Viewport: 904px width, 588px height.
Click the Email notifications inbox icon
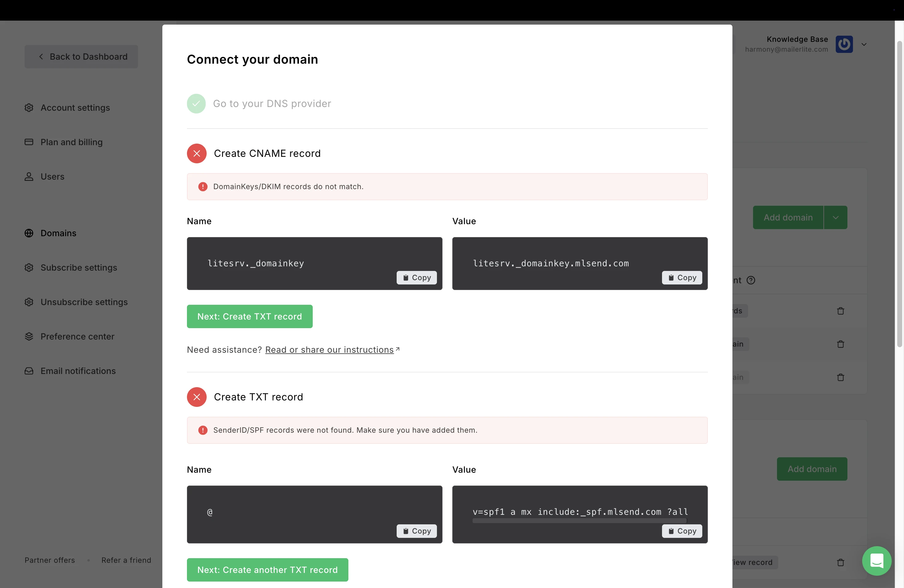pyautogui.click(x=29, y=371)
